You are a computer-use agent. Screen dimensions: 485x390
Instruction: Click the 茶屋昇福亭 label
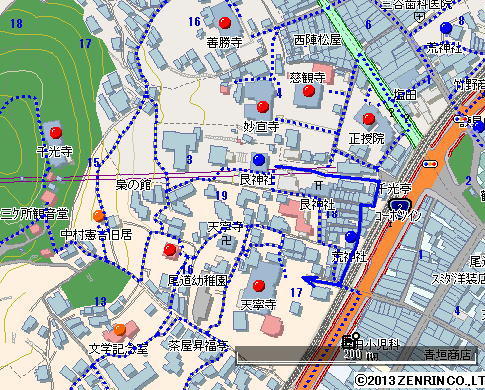click(198, 346)
